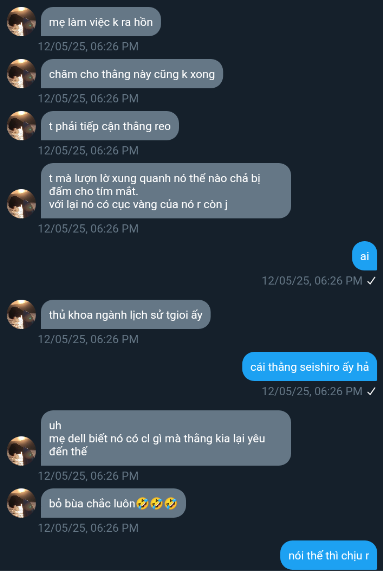Select the 'chăm cho thằng này cũng k xong' bubble
The height and width of the screenshot is (571, 383).
click(132, 74)
